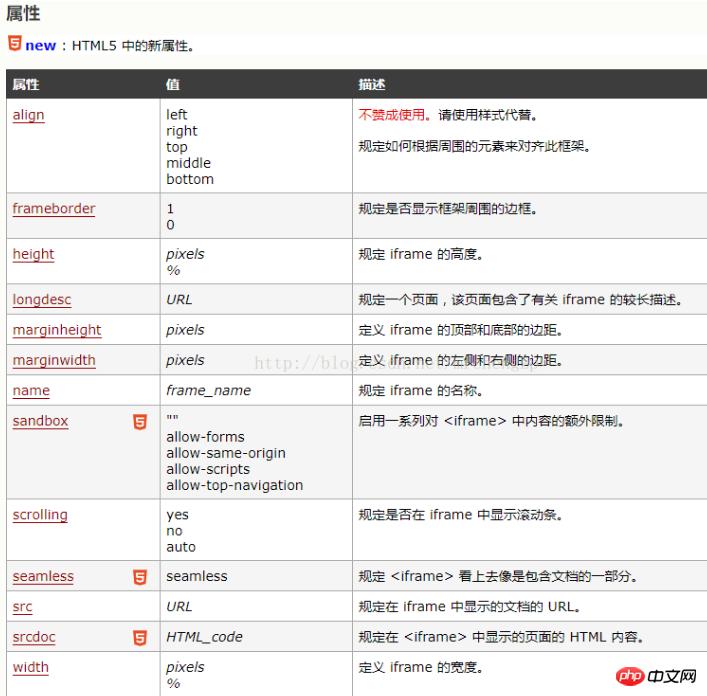Screen dimensions: 707x696
Task: Click the php 中文网 logo
Action: point(656,676)
